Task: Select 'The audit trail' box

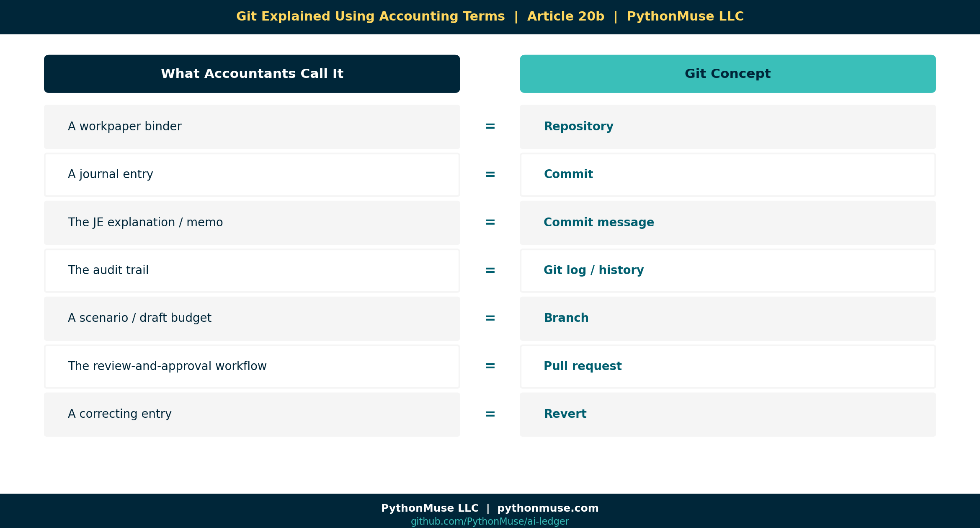Action: pyautogui.click(x=252, y=271)
